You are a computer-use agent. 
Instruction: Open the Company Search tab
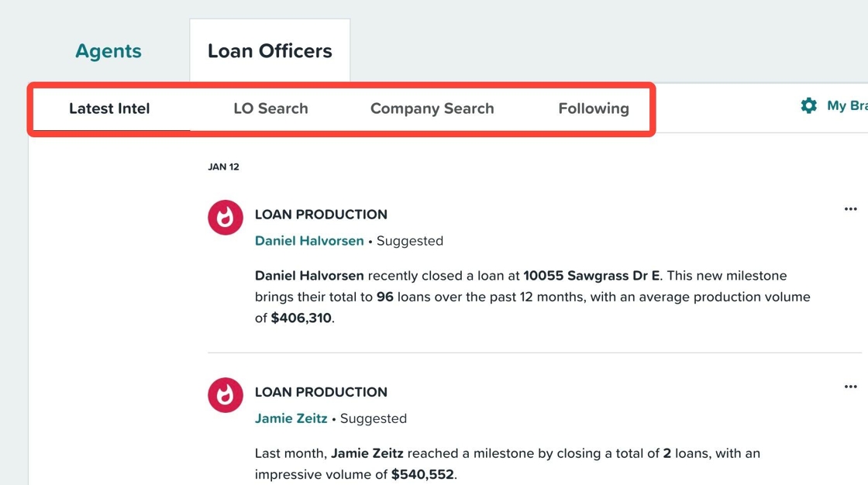(x=432, y=108)
